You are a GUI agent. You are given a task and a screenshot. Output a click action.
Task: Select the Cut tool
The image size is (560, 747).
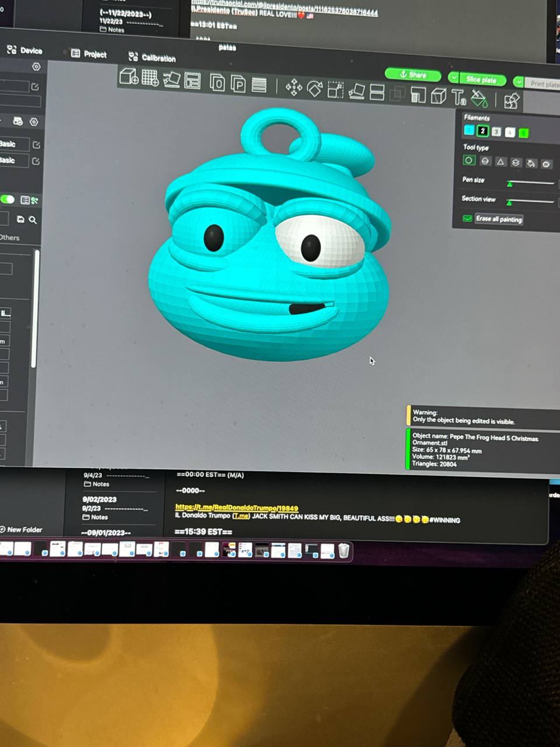point(377,92)
